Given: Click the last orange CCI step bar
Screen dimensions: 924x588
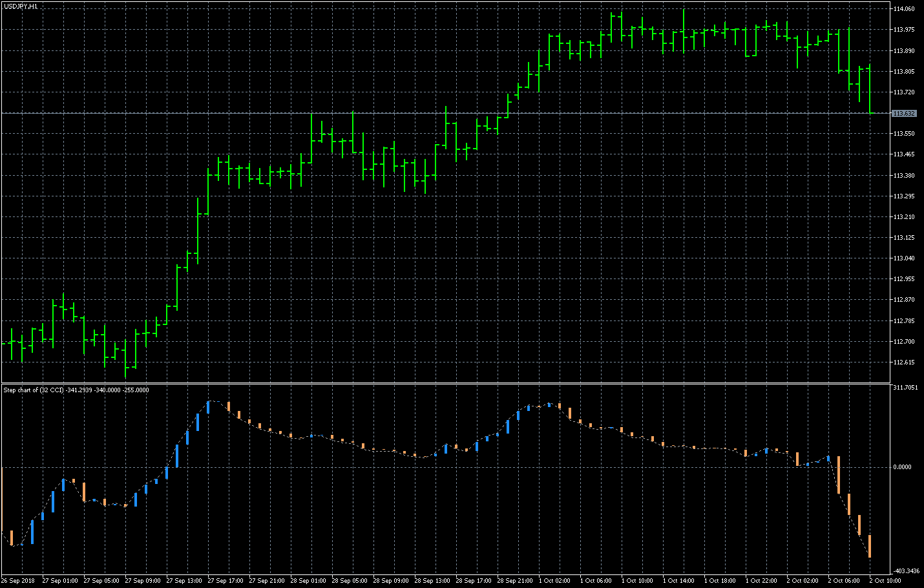Looking at the screenshot, I should 870,546.
